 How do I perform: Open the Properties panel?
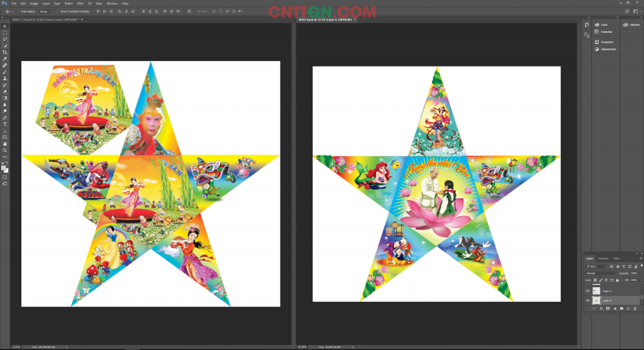605,42
